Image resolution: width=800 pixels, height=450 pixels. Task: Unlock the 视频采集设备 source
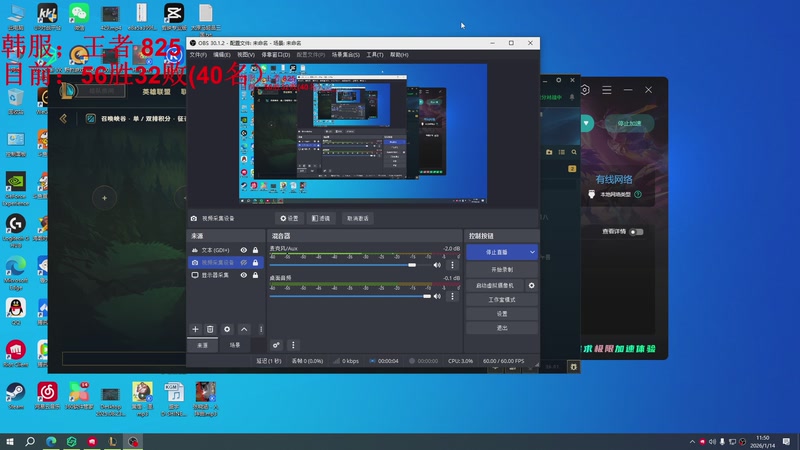pyautogui.click(x=255, y=262)
